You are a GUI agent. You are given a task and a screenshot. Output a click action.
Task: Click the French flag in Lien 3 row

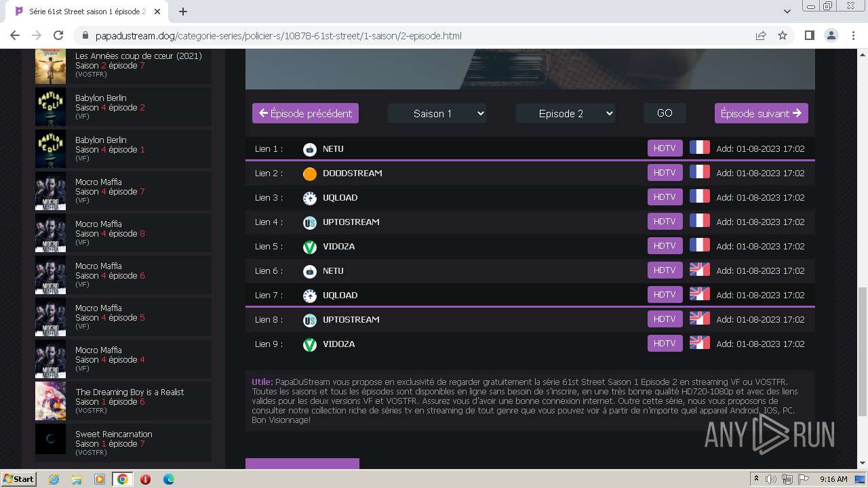point(699,197)
